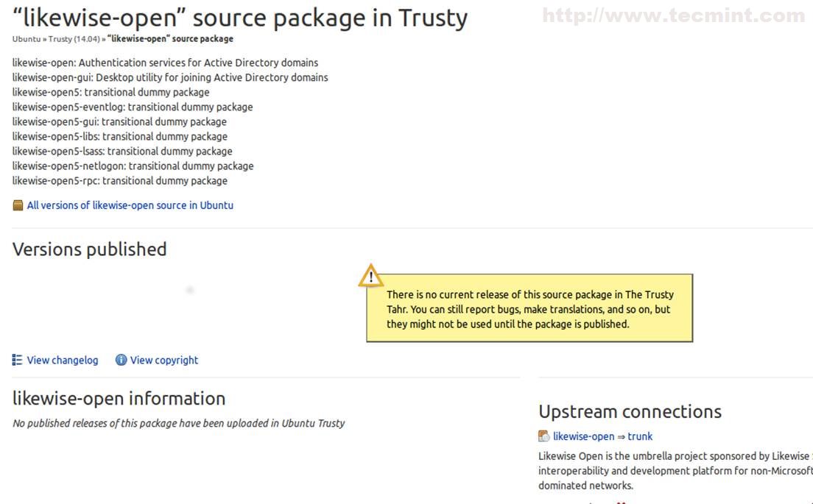This screenshot has width=813, height=504.
Task: Click the upstream project icon before likewise-open
Action: pyautogui.click(x=544, y=436)
